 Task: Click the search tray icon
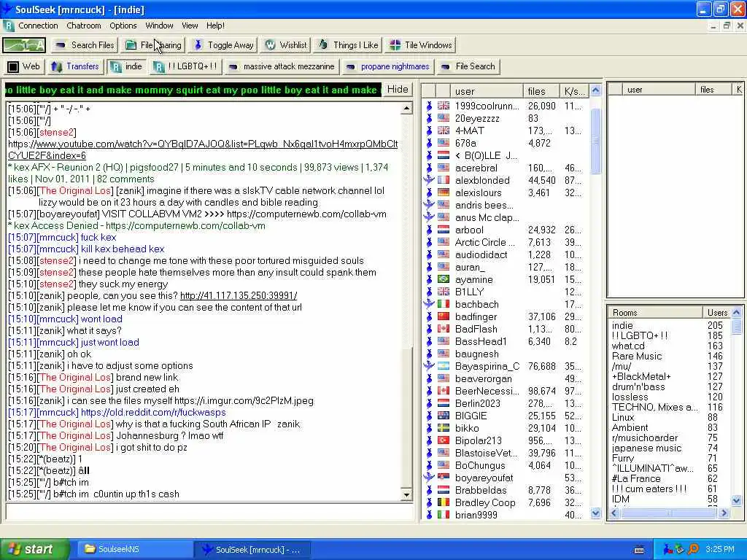[x=693, y=549]
